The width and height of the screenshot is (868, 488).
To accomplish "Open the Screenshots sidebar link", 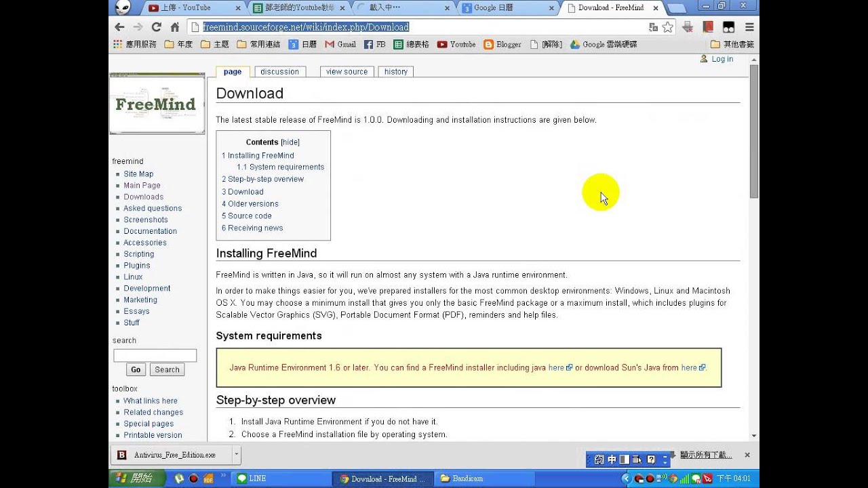I will click(146, 220).
